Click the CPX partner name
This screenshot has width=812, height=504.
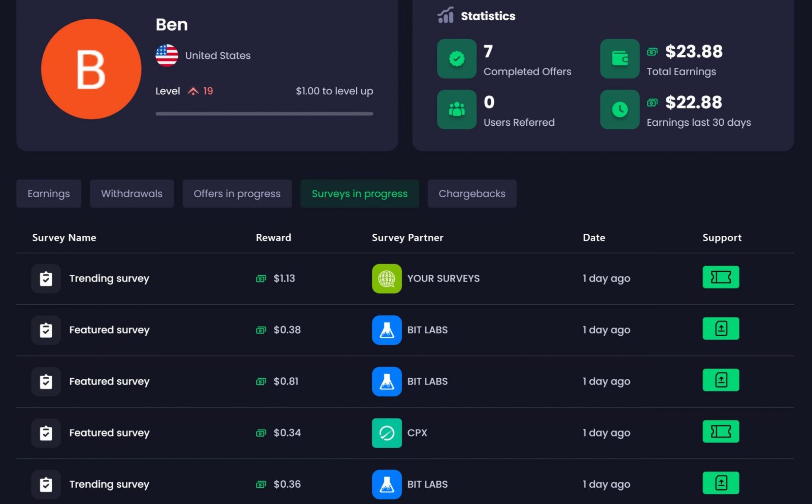417,433
